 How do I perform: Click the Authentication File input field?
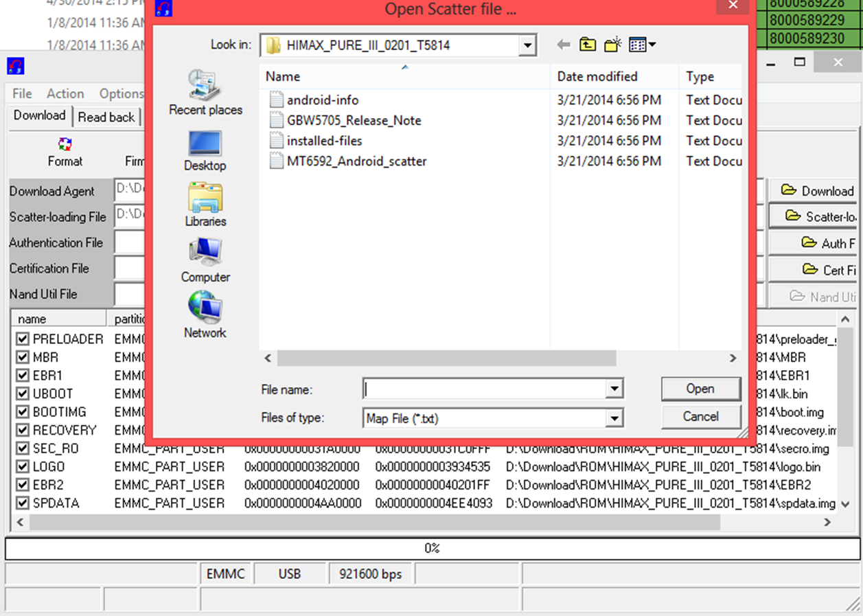pyautogui.click(x=130, y=243)
